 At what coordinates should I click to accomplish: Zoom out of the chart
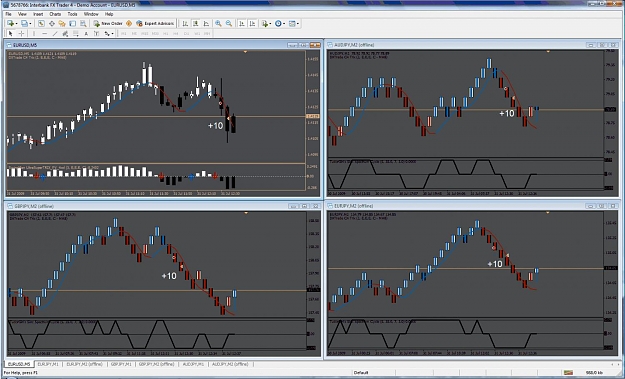point(229,24)
